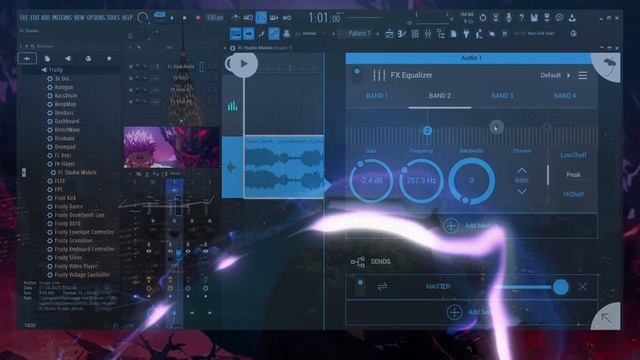Switch to the BAND 1 tab
Screen dimensions: 640x360
point(377,96)
